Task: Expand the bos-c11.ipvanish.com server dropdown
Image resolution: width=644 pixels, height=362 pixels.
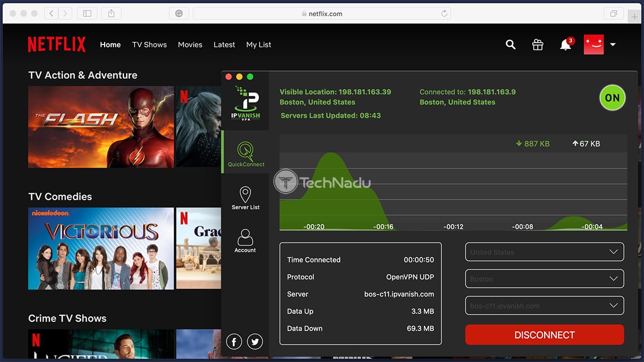Action: click(x=544, y=306)
